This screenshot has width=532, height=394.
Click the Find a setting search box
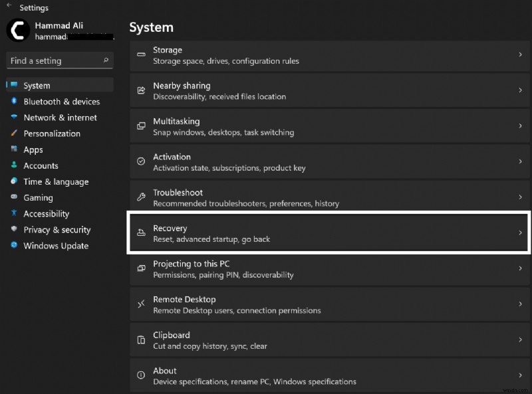coord(55,60)
